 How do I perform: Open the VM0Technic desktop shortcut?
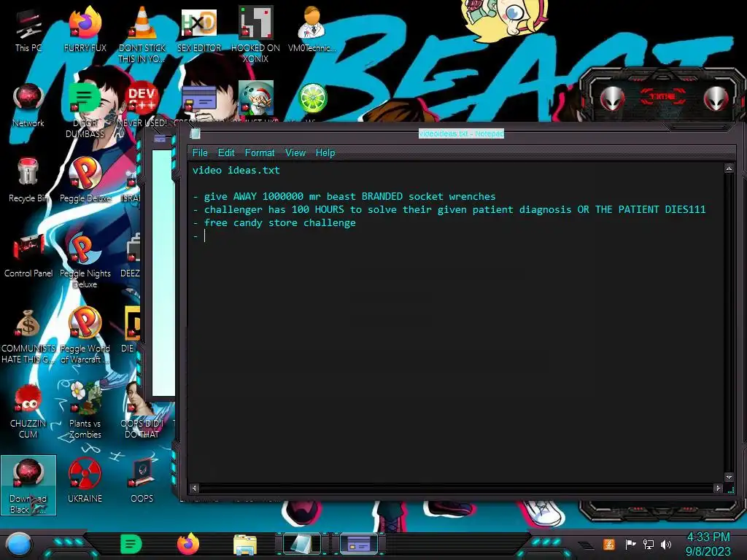click(x=311, y=29)
